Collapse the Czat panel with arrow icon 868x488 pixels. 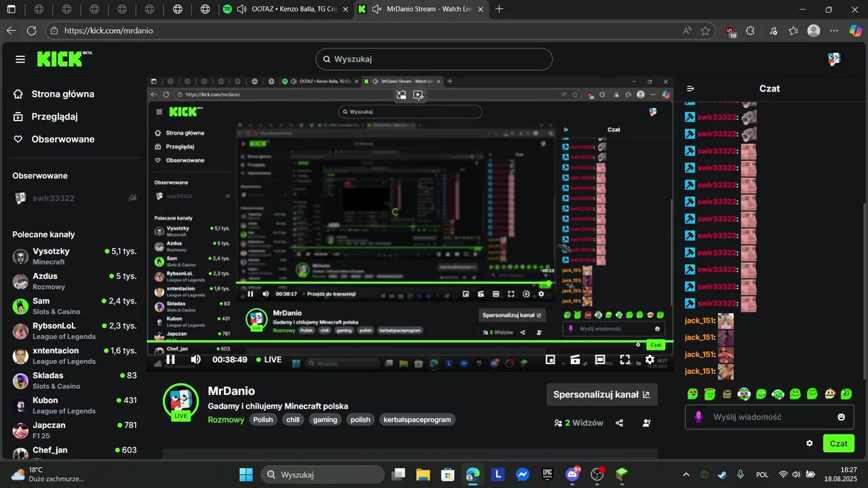click(x=690, y=89)
